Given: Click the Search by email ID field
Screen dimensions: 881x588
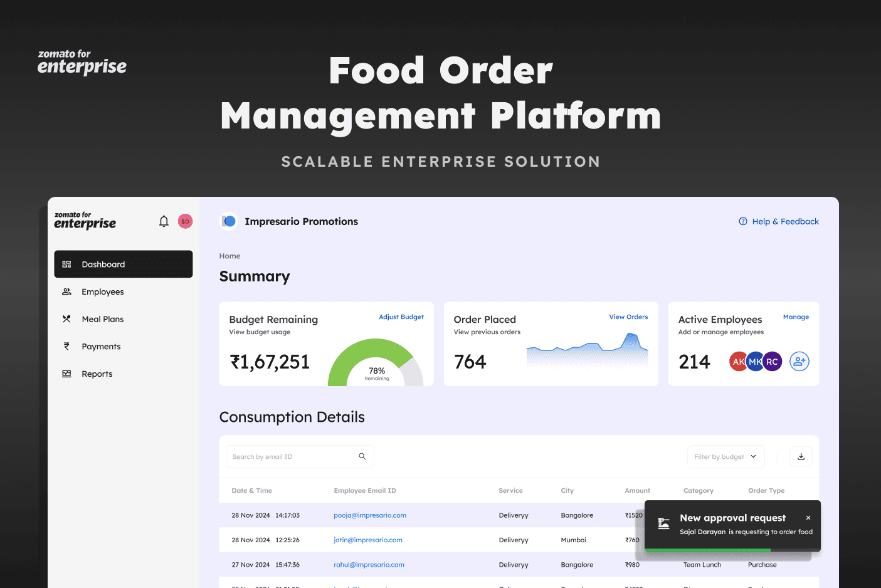Looking at the screenshot, I should (x=300, y=456).
